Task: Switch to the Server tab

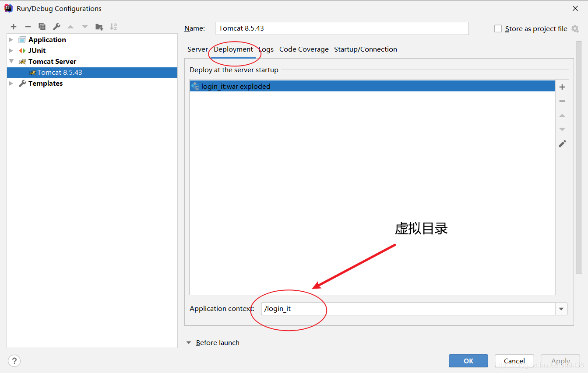Action: pos(197,49)
